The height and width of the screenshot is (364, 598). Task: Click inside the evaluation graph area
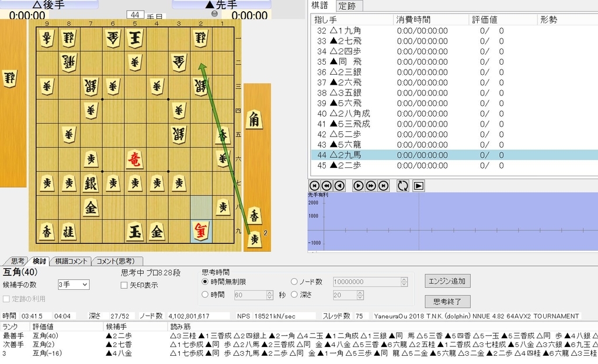coord(453,222)
